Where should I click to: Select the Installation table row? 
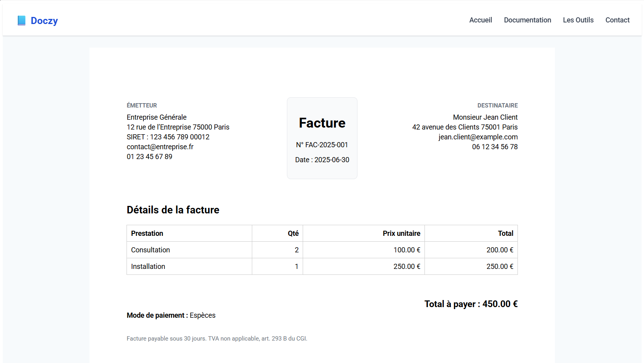pos(148,267)
